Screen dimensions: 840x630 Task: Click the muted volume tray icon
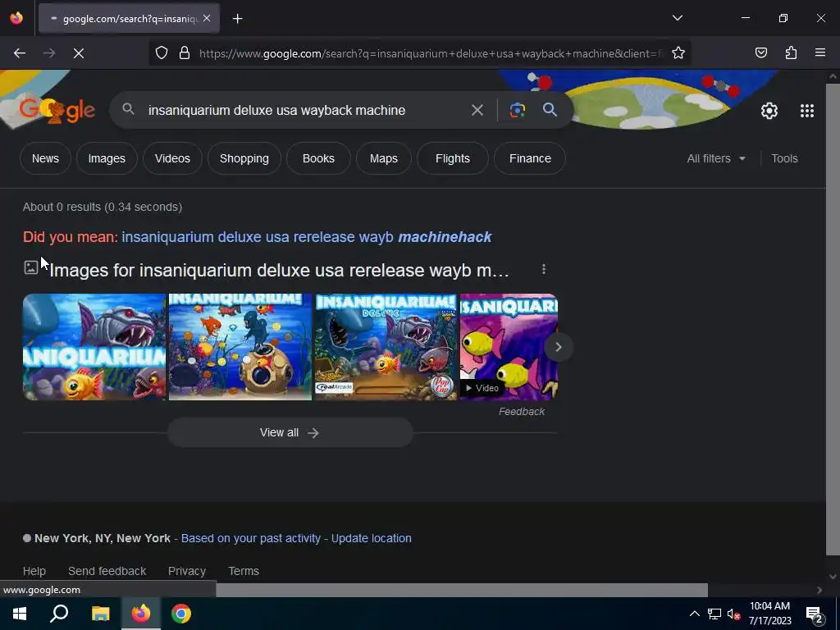click(734, 614)
